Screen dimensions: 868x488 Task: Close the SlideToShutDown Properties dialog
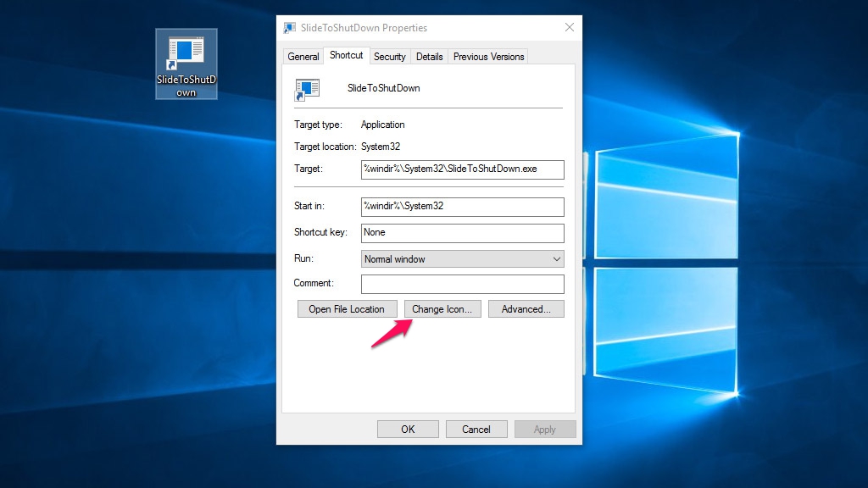pos(569,28)
